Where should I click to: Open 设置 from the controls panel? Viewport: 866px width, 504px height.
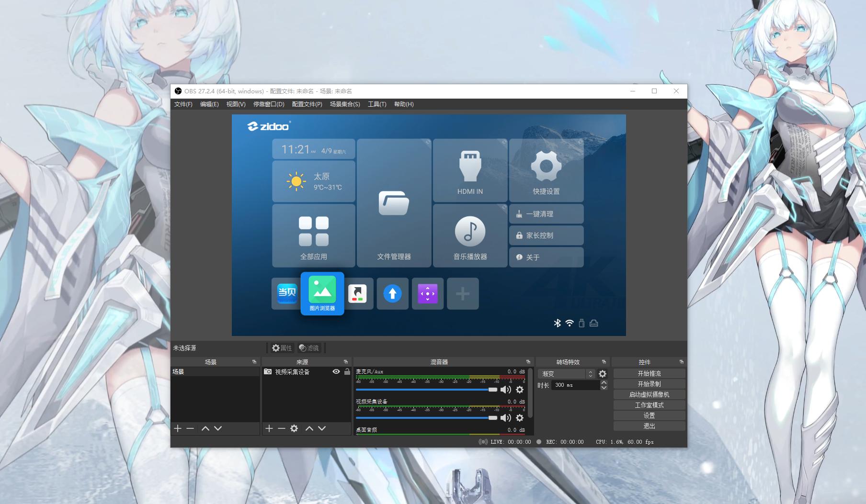tap(649, 415)
